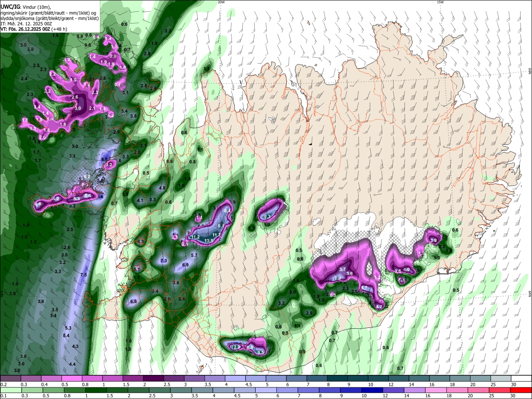Screen dimensions: 532x399
Task: Select upper legend swatch between 0.5 and 0.8
Action: coord(71,379)
